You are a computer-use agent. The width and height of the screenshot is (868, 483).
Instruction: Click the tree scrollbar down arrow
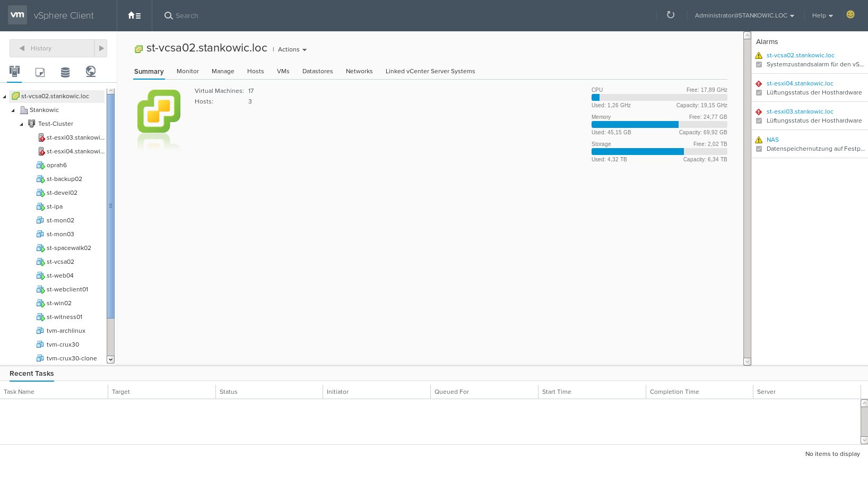click(x=110, y=359)
